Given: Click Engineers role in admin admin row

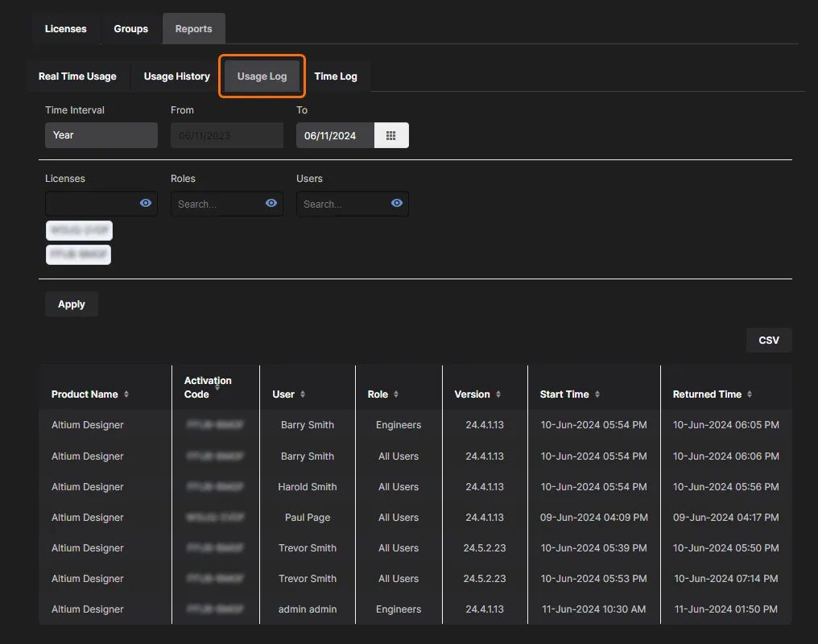Looking at the screenshot, I should point(398,609).
